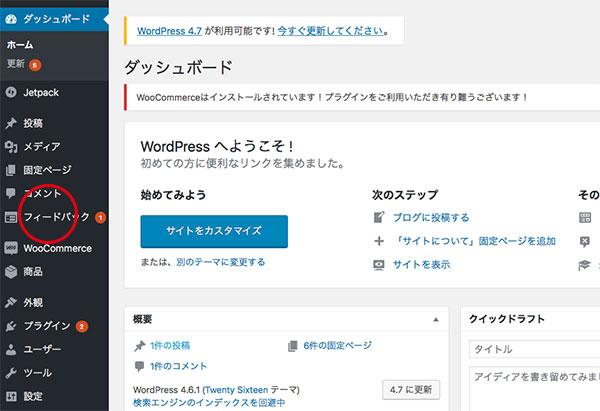Click the 投稿 pushpin icon in sidebar
The image size is (600, 411).
click(x=11, y=123)
